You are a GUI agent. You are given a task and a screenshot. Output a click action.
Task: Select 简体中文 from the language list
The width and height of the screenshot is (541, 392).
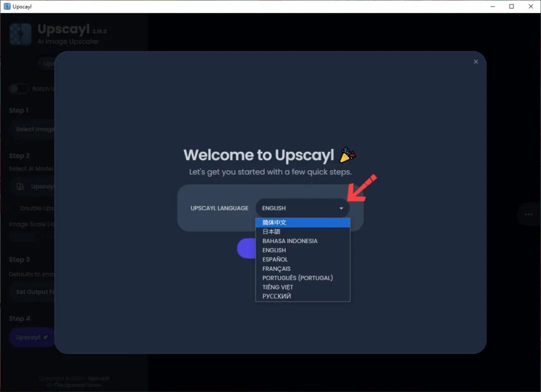[303, 223]
